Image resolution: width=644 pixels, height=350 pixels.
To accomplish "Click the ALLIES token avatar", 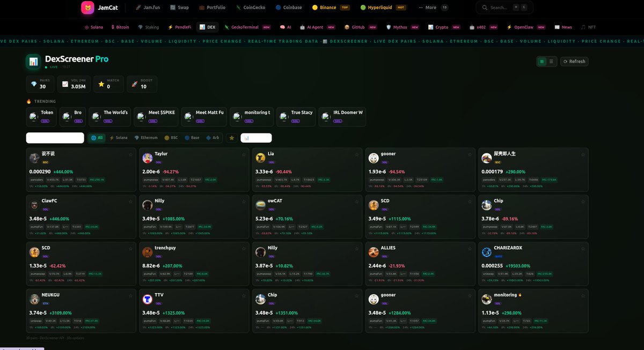I will [x=374, y=252].
